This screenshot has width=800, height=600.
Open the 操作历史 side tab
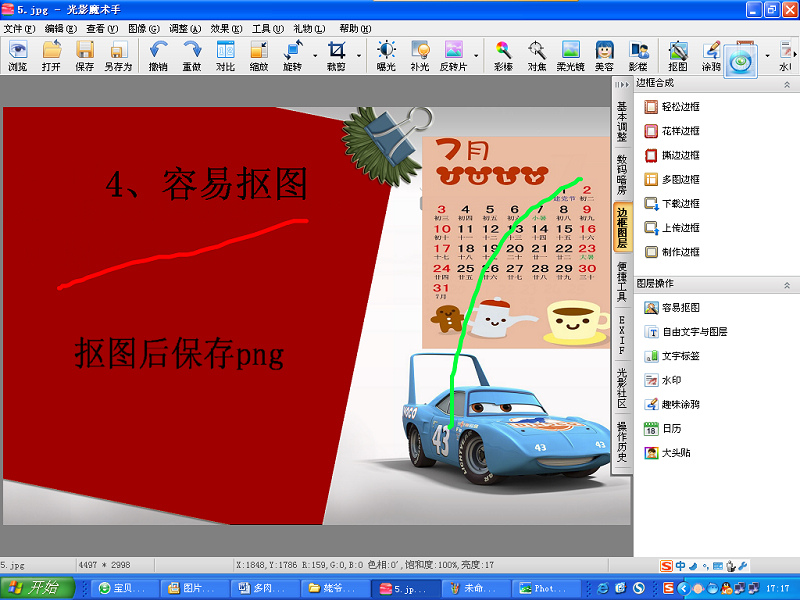[622, 442]
